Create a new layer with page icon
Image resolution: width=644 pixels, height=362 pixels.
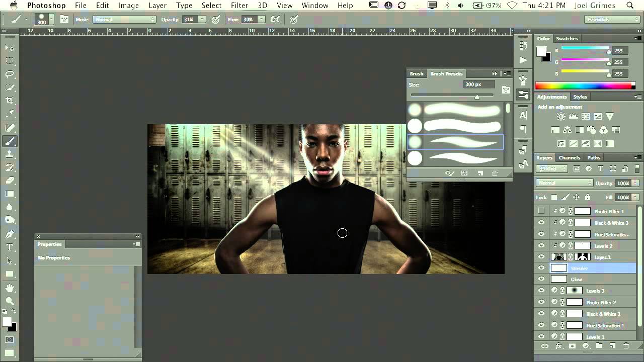click(x=612, y=346)
